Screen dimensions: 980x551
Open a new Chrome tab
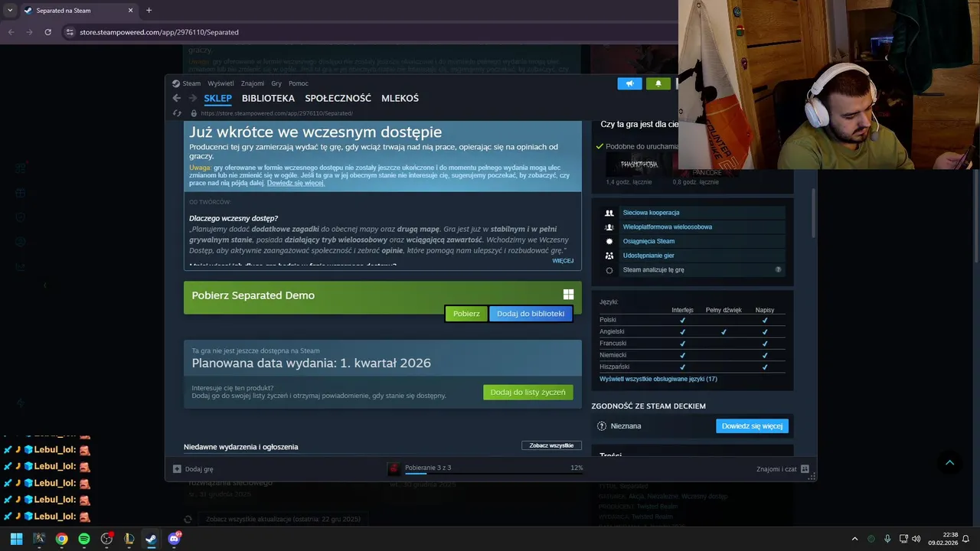tap(149, 10)
